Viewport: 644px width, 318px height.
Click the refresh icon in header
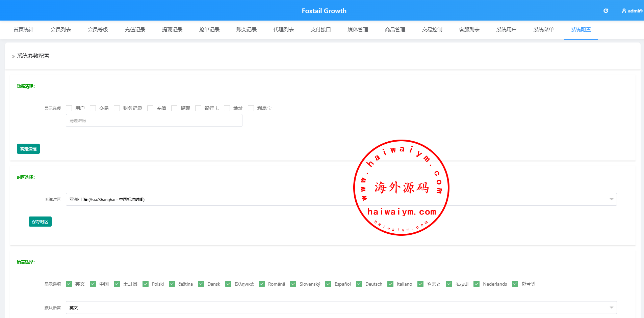(x=606, y=11)
